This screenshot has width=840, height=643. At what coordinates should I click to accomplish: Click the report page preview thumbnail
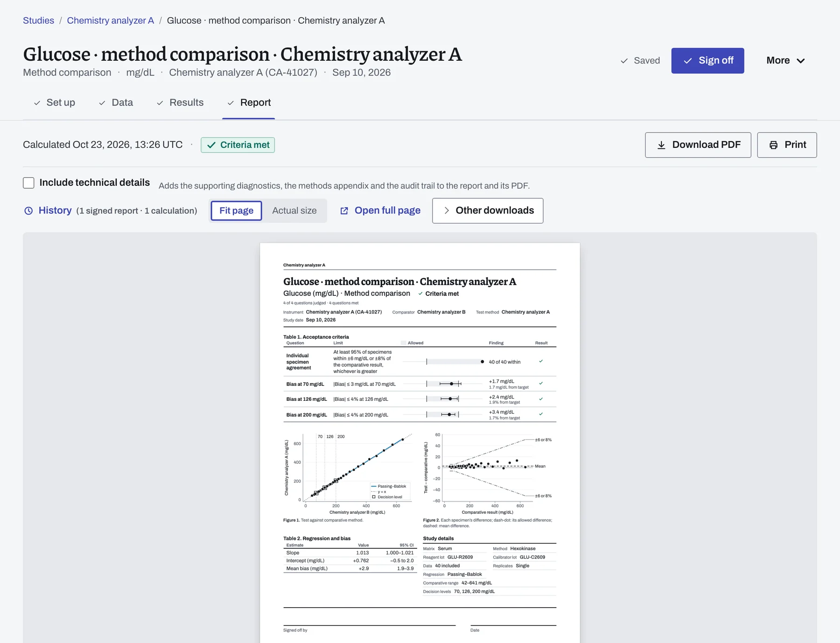coord(420,442)
